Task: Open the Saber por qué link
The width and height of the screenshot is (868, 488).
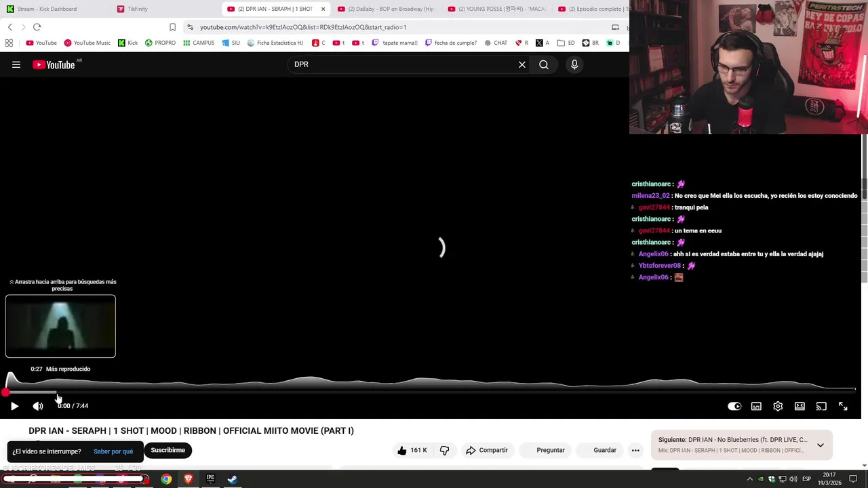Action: [x=113, y=451]
